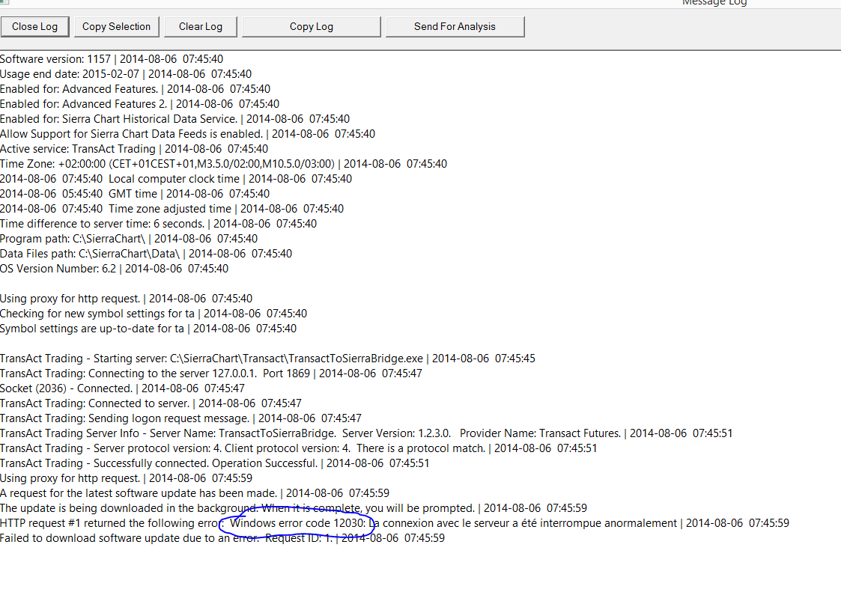Viewport: 841px width, 616px height.
Task: Select the 'Program path: C:\SierraChart\' line
Action: pos(129,239)
